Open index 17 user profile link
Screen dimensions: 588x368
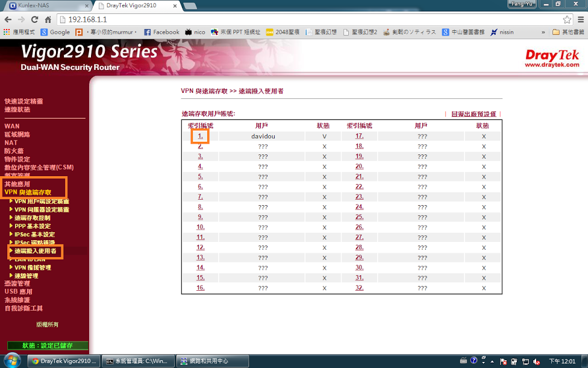[359, 136]
